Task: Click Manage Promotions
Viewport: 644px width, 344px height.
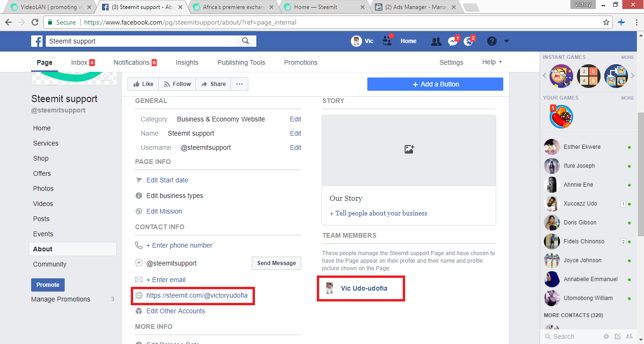Action: click(60, 299)
